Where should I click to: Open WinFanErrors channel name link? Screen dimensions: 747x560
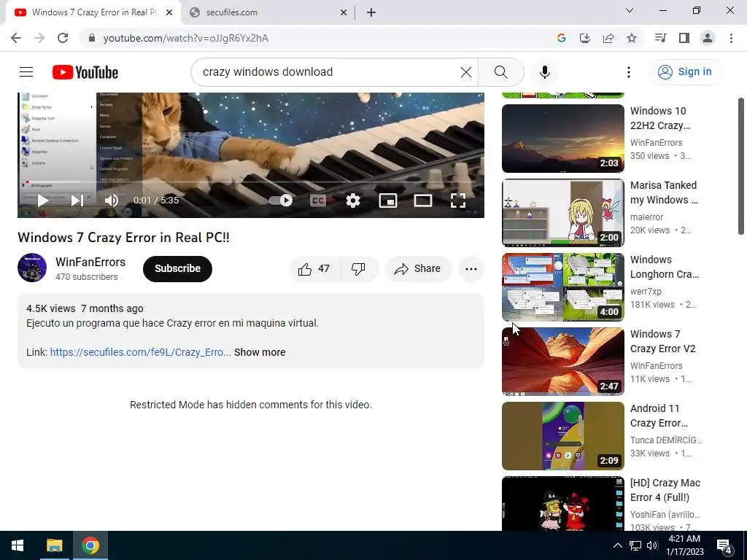coord(90,262)
